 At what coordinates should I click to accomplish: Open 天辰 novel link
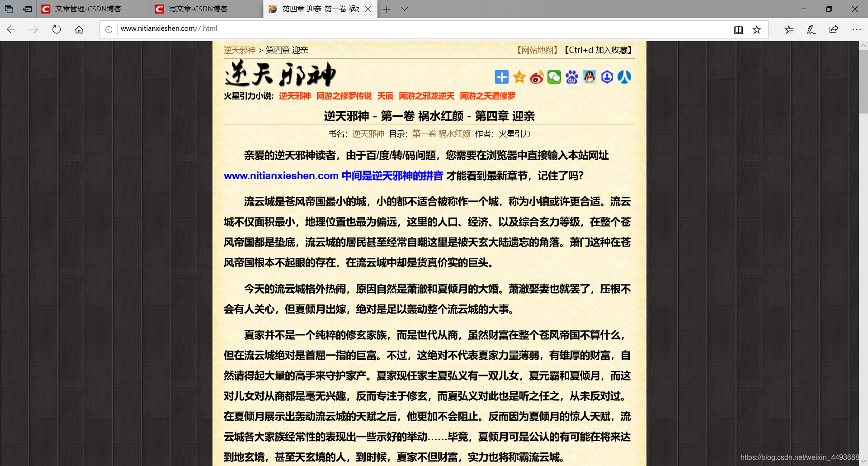(385, 96)
